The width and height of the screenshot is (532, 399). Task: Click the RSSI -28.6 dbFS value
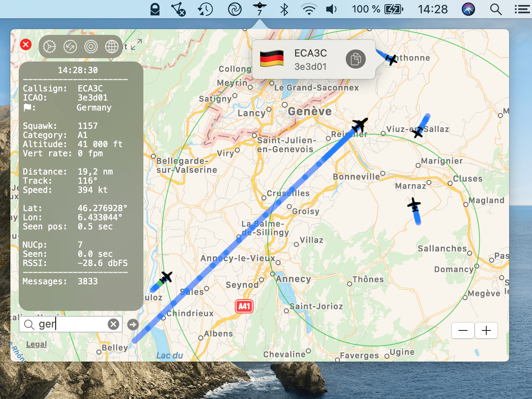[x=103, y=263]
